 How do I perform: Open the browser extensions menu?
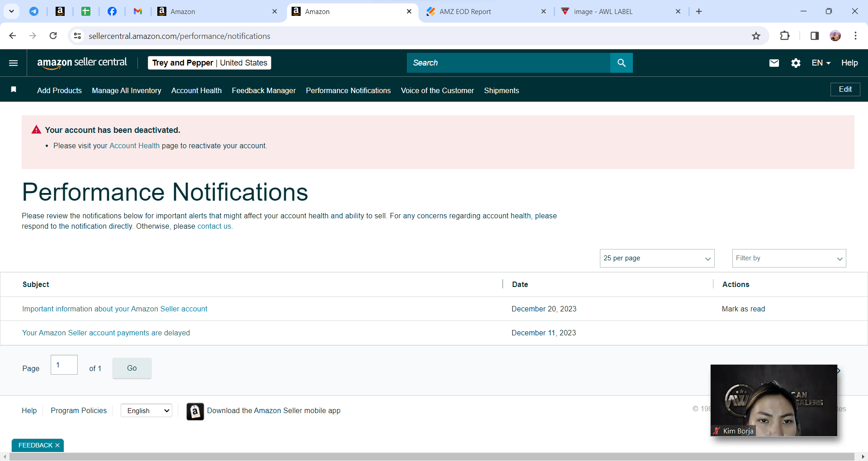pyautogui.click(x=785, y=36)
